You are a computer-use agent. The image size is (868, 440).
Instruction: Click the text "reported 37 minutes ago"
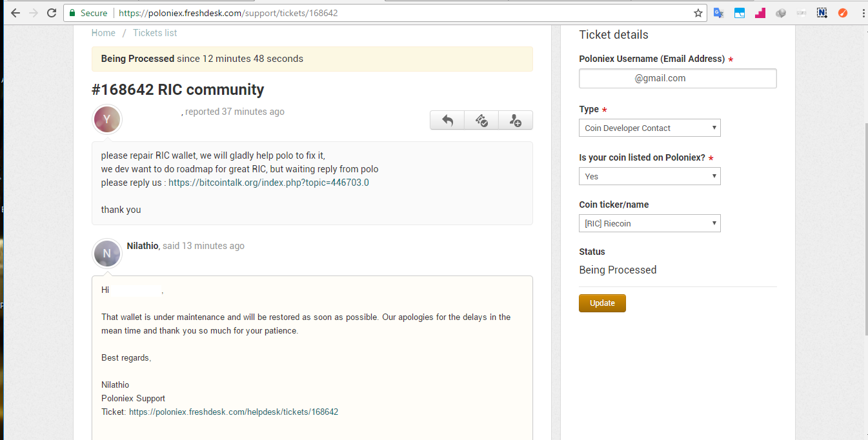(x=235, y=112)
